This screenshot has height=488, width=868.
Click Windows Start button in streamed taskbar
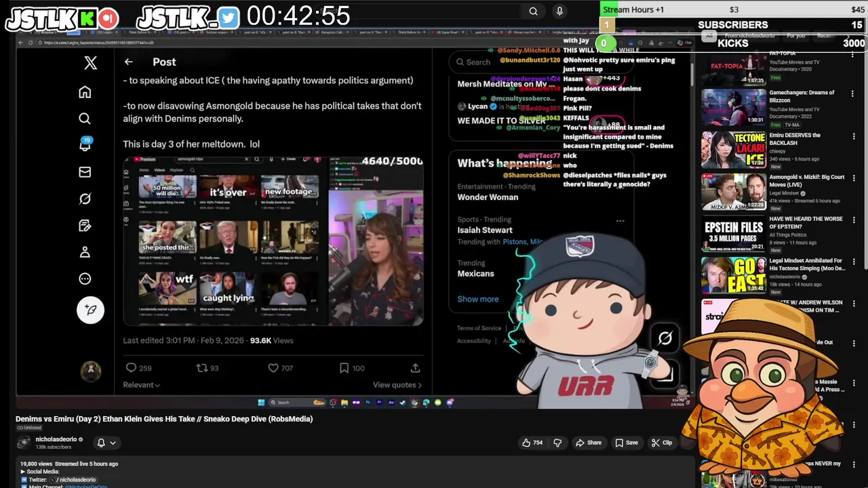261,403
